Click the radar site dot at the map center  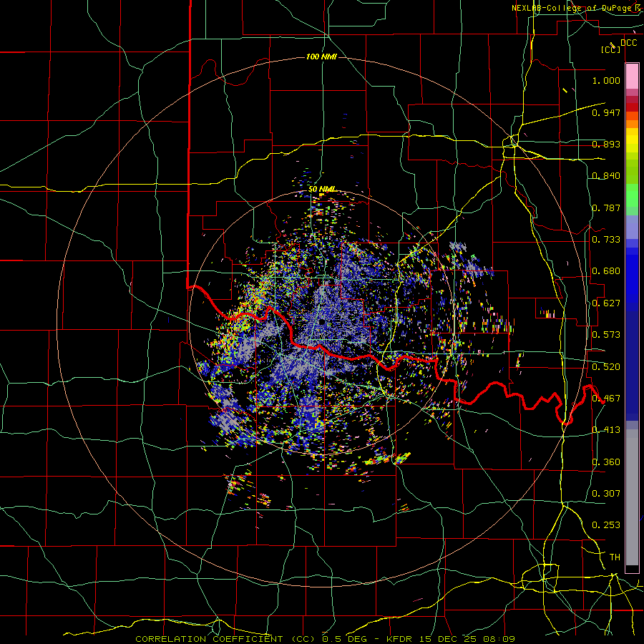coord(322,322)
